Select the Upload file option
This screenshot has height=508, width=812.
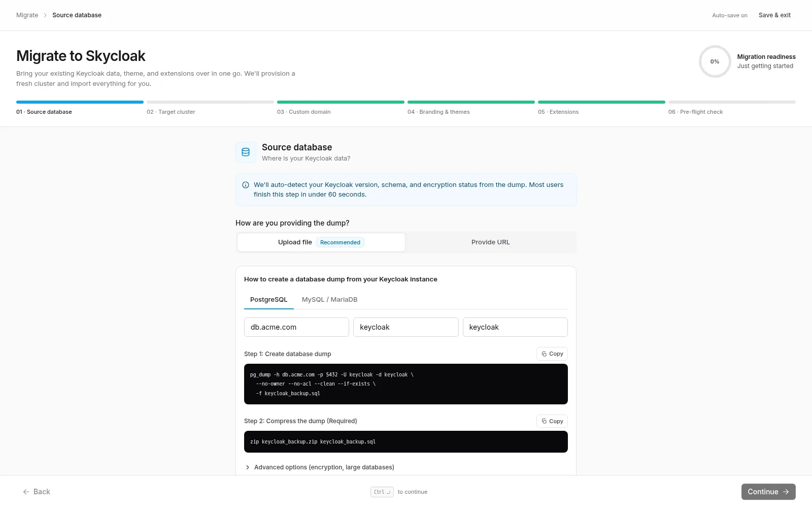pos(321,242)
